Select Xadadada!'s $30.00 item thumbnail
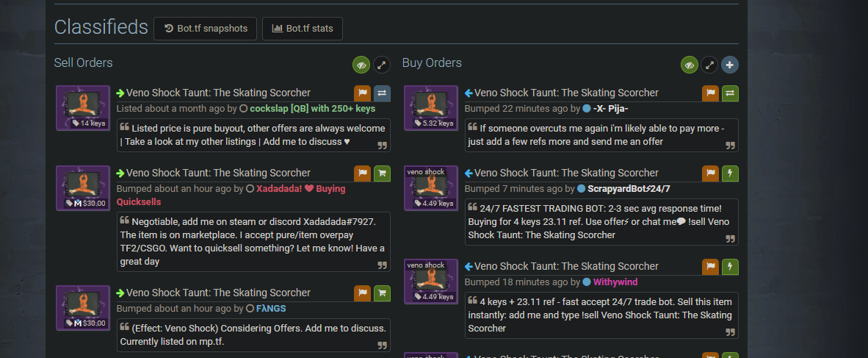This screenshot has width=868, height=358. (x=83, y=188)
